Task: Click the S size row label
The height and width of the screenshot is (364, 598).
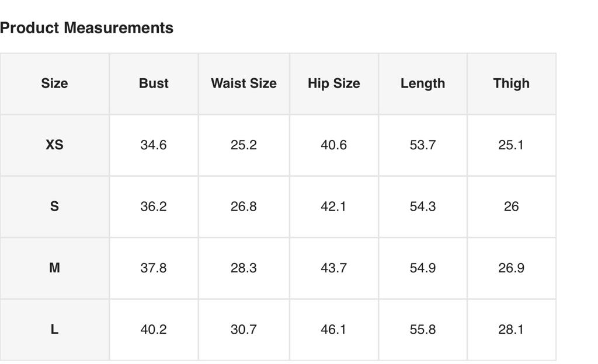Action: 54,206
